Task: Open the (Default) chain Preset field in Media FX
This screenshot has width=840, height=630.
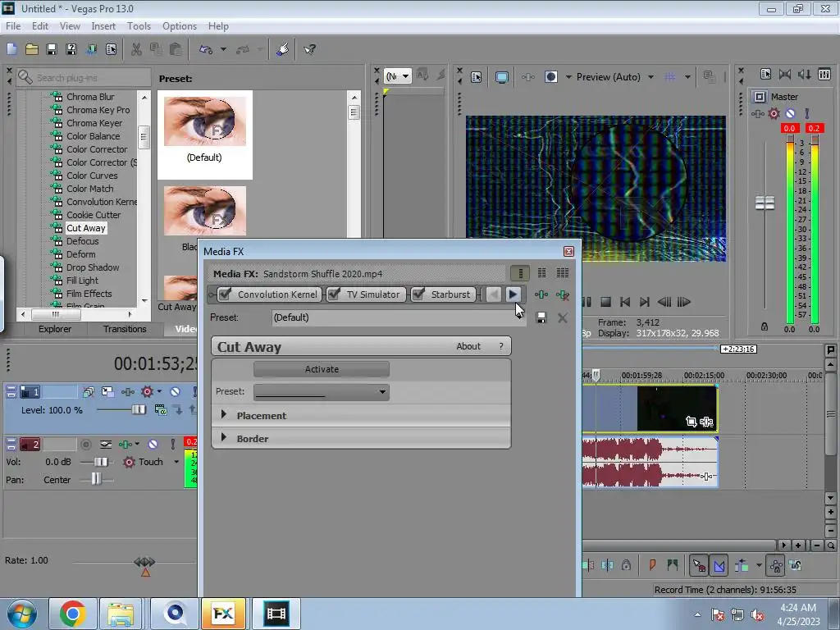Action: pyautogui.click(x=399, y=317)
